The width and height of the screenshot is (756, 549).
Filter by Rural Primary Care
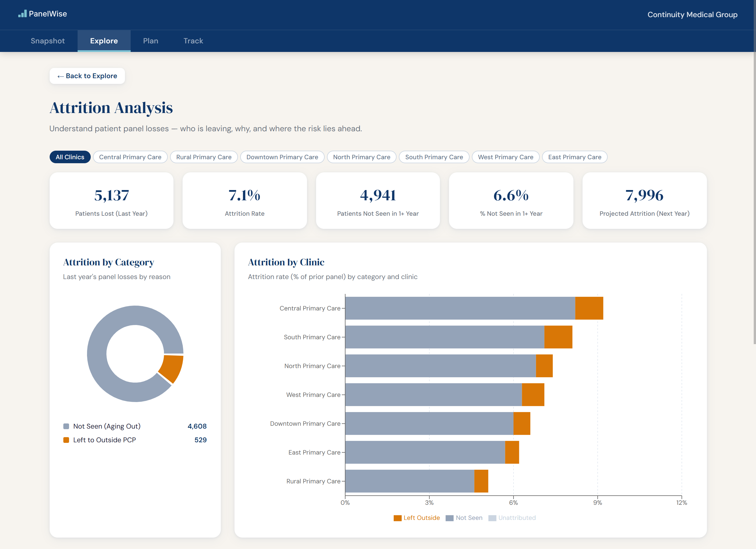[x=204, y=157]
